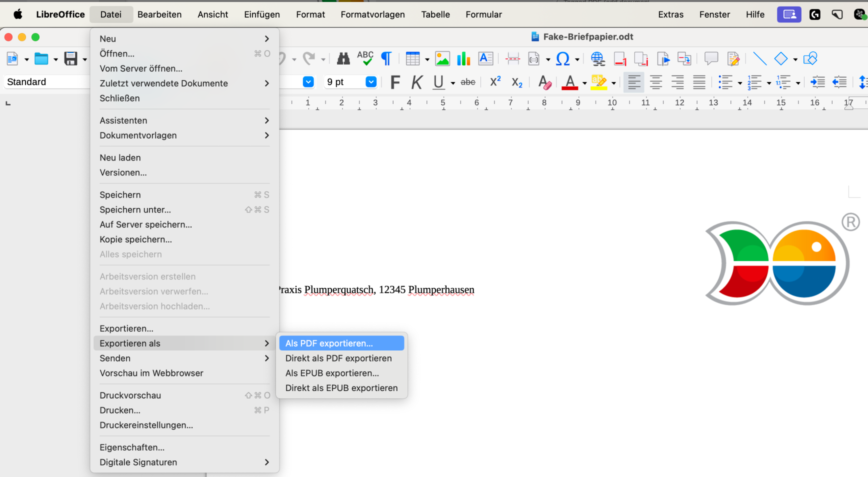The image size is (868, 477).
Task: Click the Insert Chart icon
Action: click(x=463, y=59)
